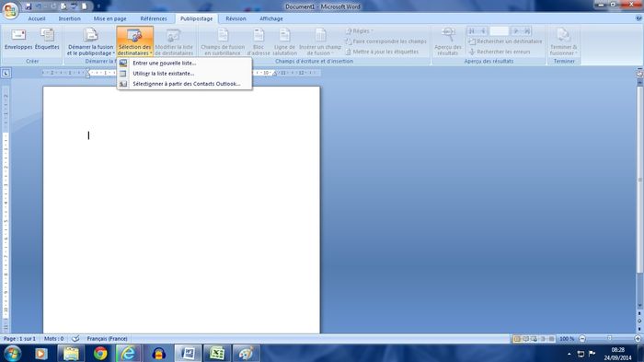Viewport: 644px width, 362px height.
Task: Toggle the ruler with the scrollbar-top button
Action: tap(639, 73)
